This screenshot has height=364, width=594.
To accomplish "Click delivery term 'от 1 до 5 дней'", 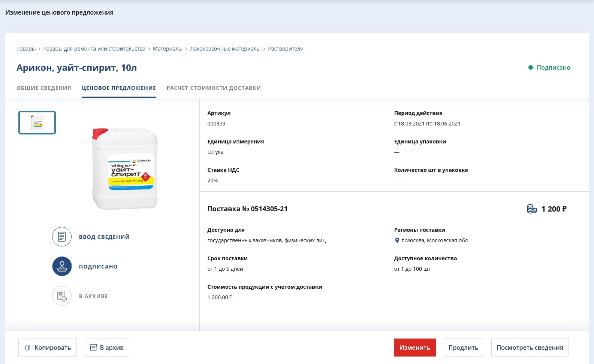I will click(x=225, y=269).
